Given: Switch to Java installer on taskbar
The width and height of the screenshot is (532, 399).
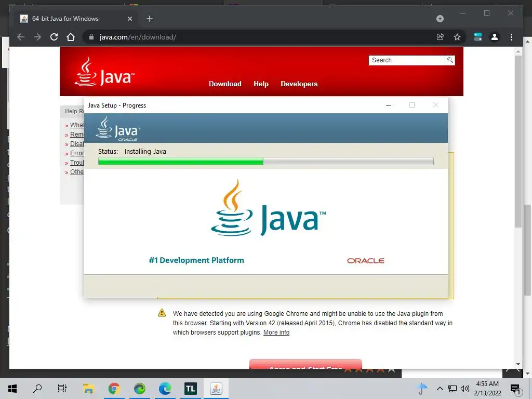Looking at the screenshot, I should (x=216, y=389).
